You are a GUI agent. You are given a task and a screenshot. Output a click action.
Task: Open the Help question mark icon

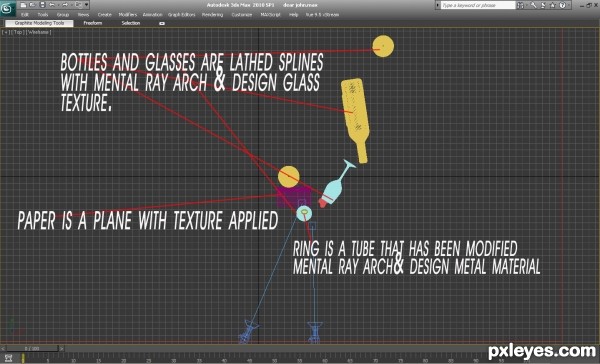[x=562, y=5]
